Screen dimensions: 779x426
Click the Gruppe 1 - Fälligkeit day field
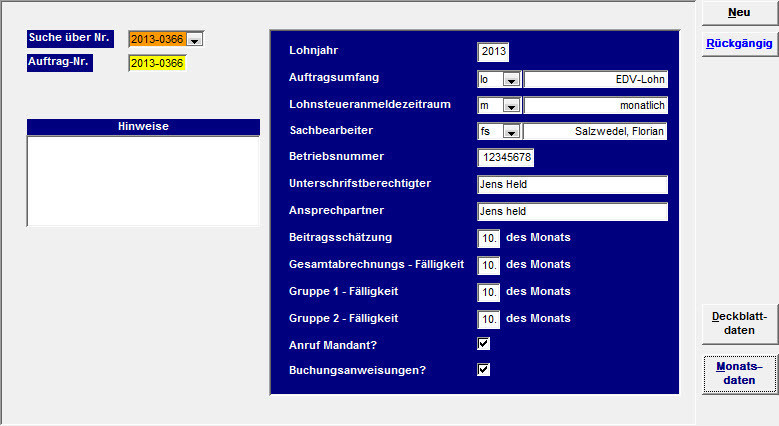pos(488,292)
